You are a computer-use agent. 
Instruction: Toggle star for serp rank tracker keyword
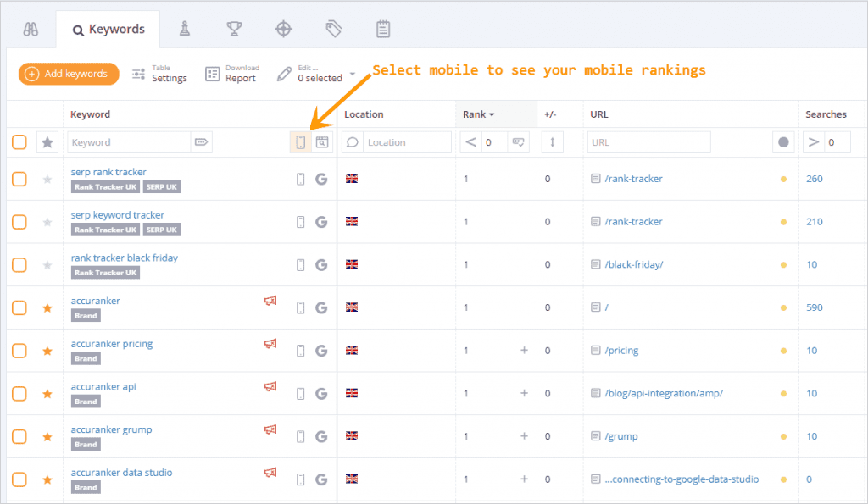47,179
